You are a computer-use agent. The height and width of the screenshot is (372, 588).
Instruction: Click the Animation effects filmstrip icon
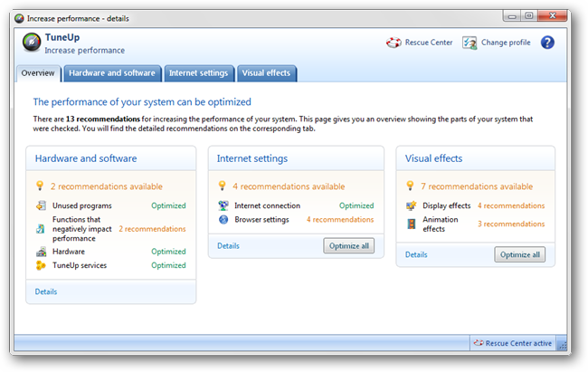coord(412,224)
